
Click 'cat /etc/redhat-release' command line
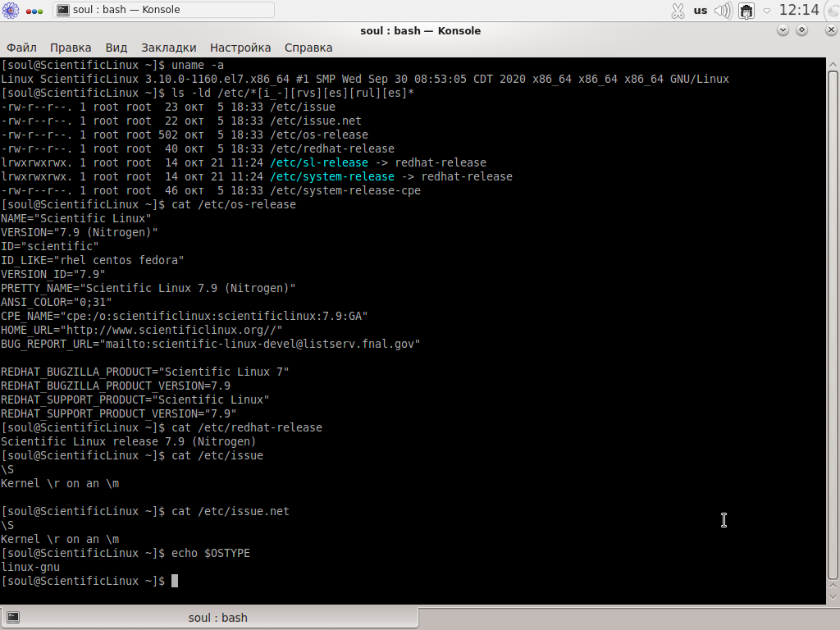pos(247,427)
